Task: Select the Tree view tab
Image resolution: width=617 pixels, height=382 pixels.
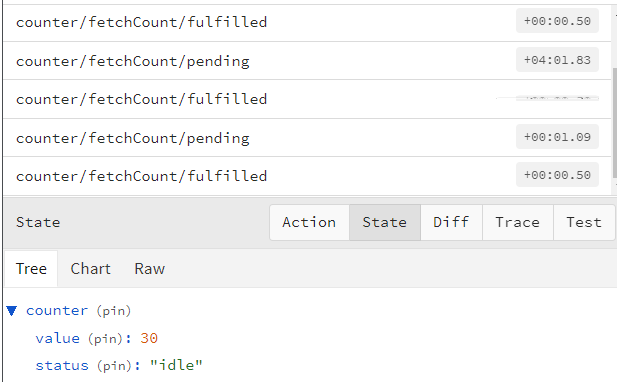Action: click(31, 269)
